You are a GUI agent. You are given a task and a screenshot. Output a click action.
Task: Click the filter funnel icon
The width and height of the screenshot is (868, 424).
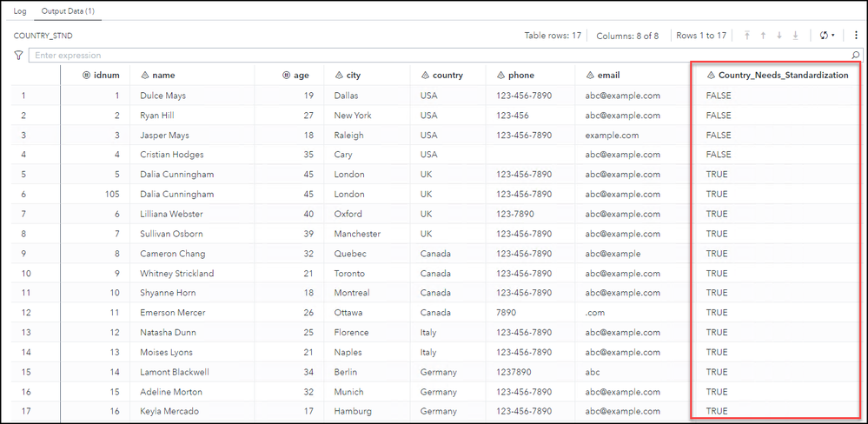[x=19, y=55]
